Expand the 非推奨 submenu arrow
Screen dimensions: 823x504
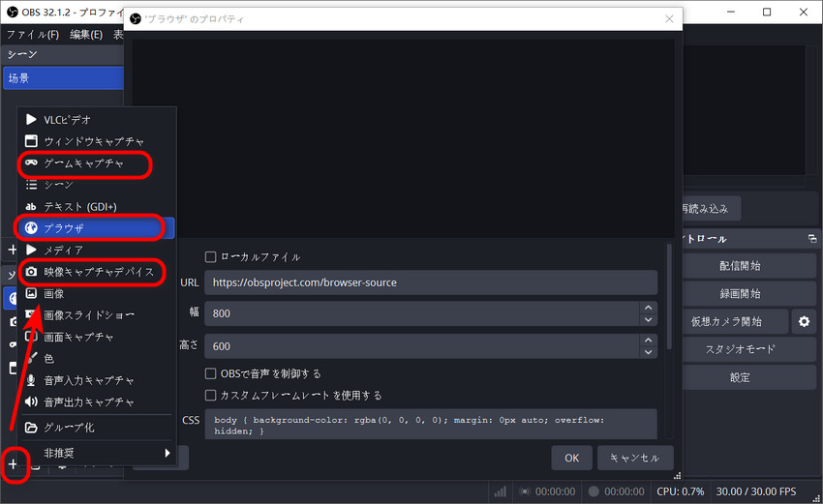167,453
